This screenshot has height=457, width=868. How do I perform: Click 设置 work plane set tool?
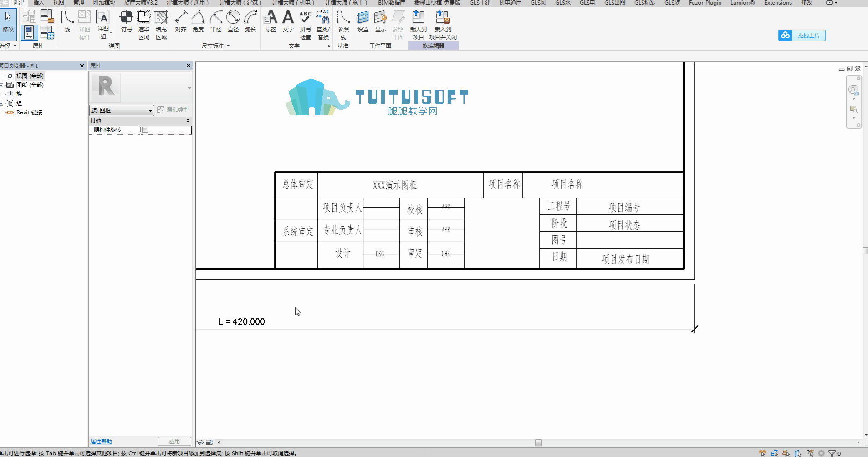point(363,22)
